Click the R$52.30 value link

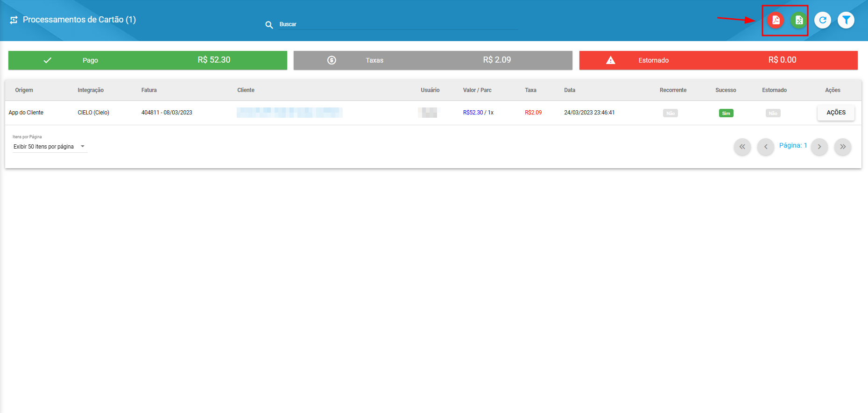[x=473, y=113]
